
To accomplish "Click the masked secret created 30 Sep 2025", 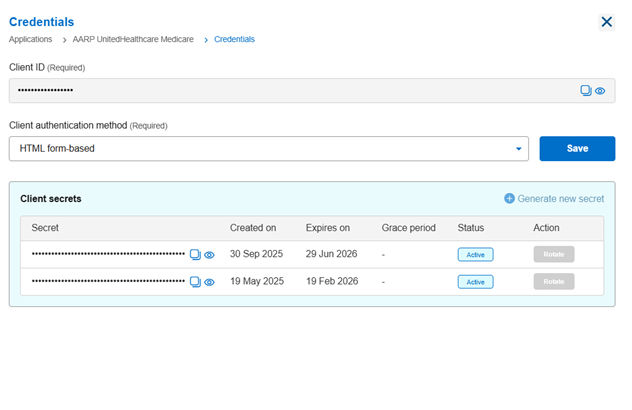I will [108, 254].
